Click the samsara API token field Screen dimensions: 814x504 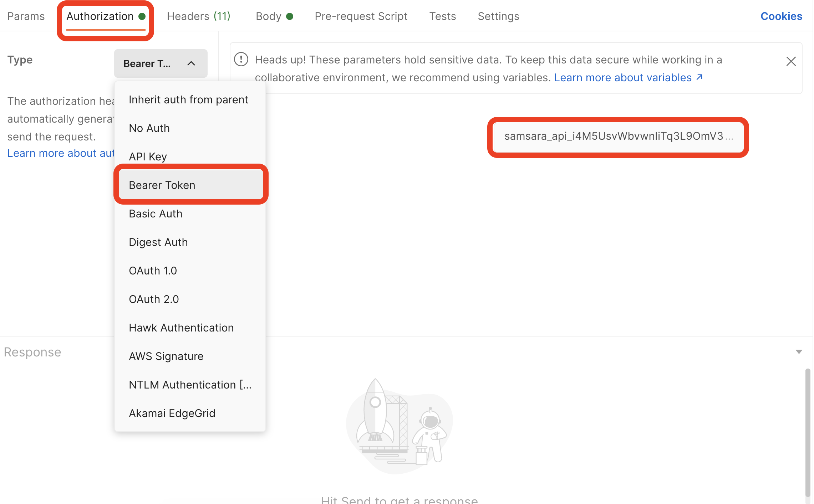click(617, 136)
